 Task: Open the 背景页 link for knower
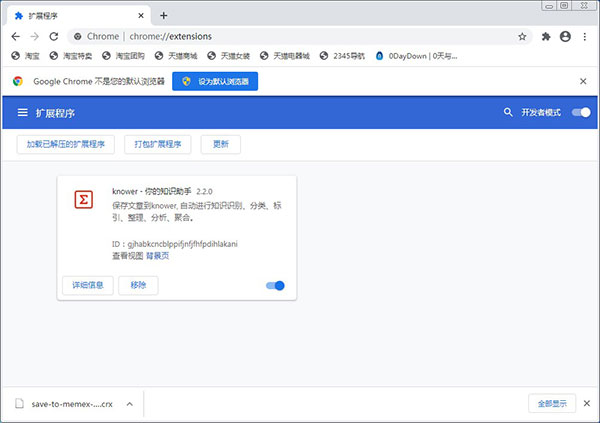[x=157, y=256]
